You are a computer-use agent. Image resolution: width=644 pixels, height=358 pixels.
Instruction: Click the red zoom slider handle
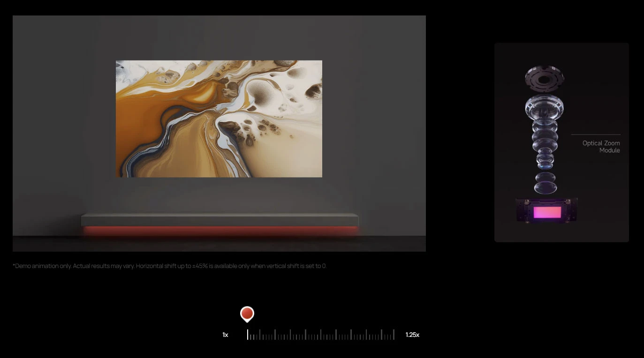pyautogui.click(x=247, y=313)
